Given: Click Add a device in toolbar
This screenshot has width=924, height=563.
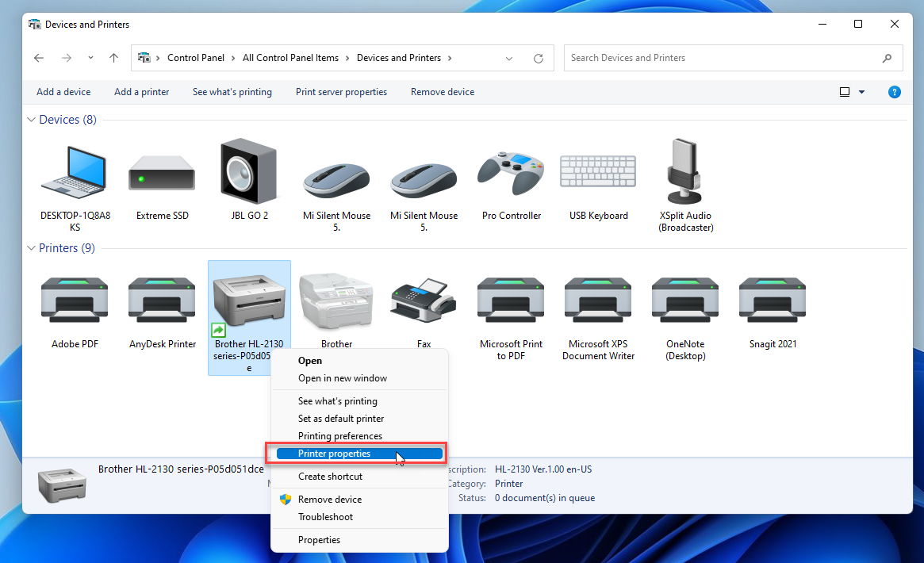Looking at the screenshot, I should 63,92.
